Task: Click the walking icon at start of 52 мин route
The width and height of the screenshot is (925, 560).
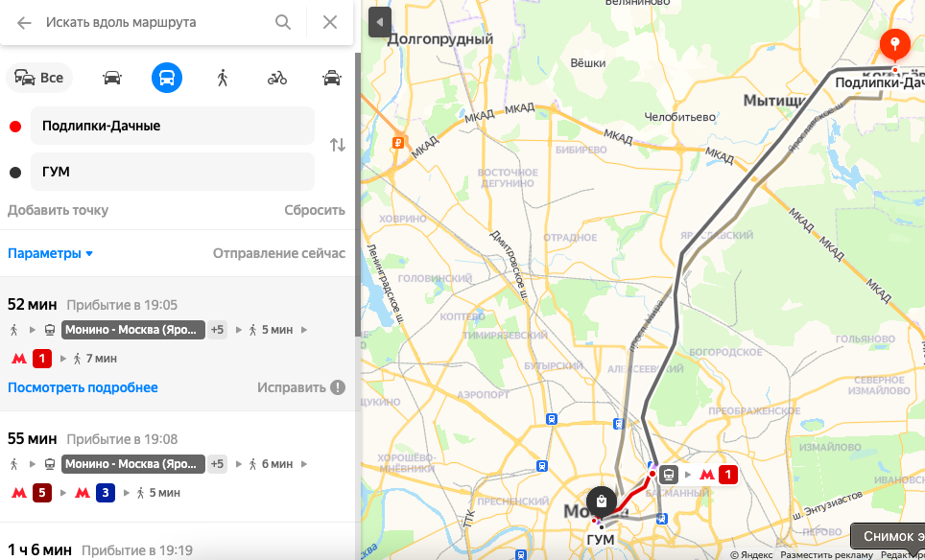Action: point(14,330)
